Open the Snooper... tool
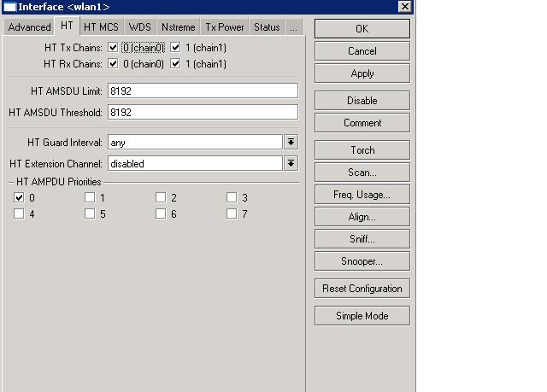 coord(362,261)
